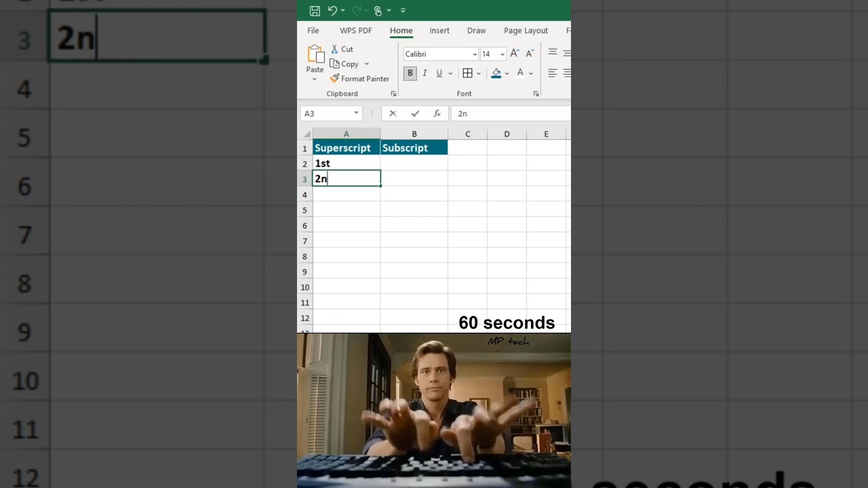
Task: Open Font settings dialog launcher
Action: [536, 94]
